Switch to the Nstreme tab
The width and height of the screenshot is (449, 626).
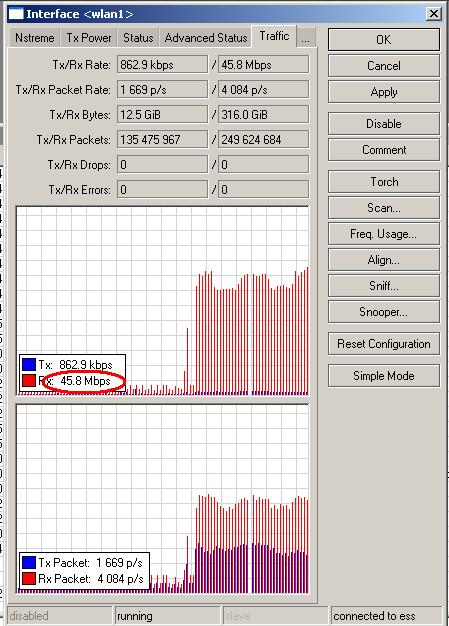[34, 38]
